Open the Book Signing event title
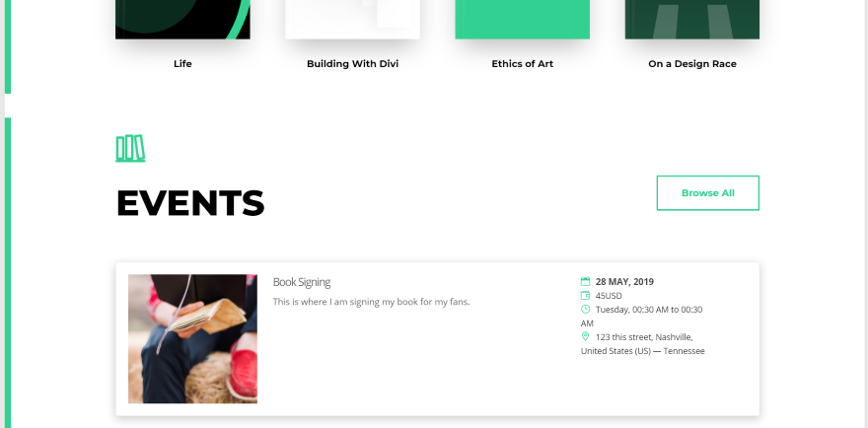The width and height of the screenshot is (868, 428). [302, 282]
